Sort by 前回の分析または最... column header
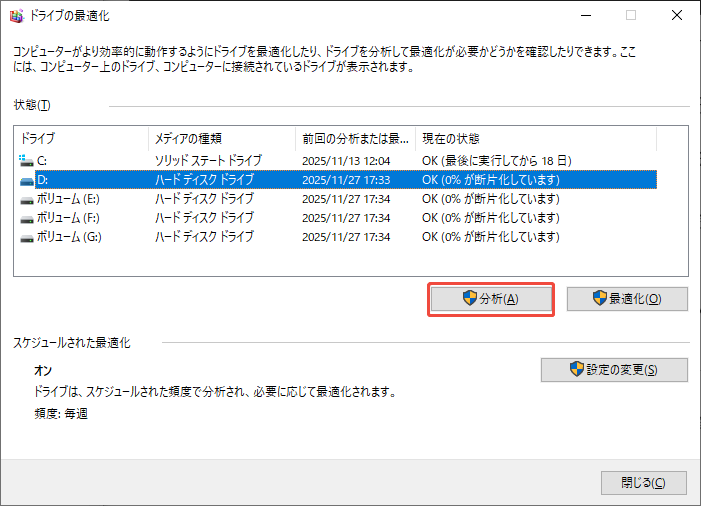The image size is (701, 506). click(356, 139)
